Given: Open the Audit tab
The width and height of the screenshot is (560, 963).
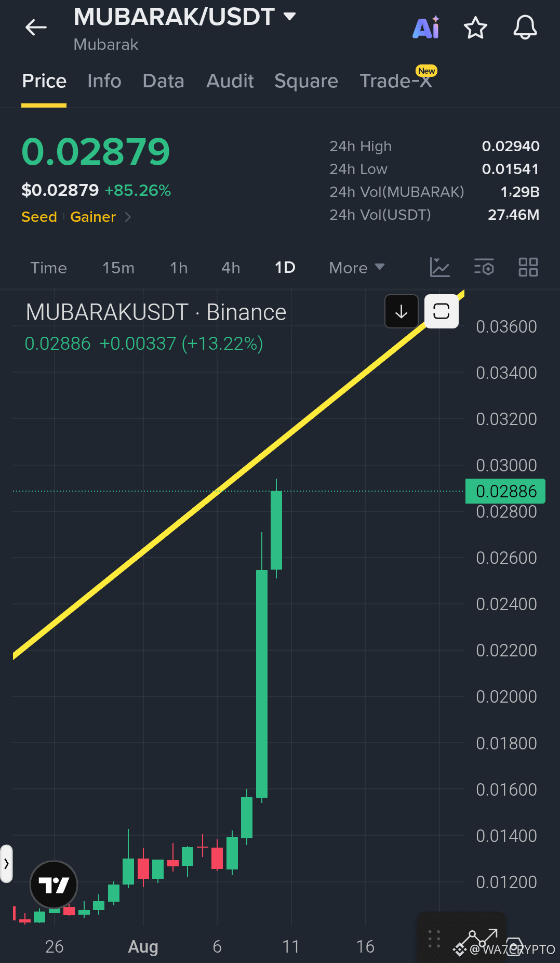Looking at the screenshot, I should tap(230, 81).
